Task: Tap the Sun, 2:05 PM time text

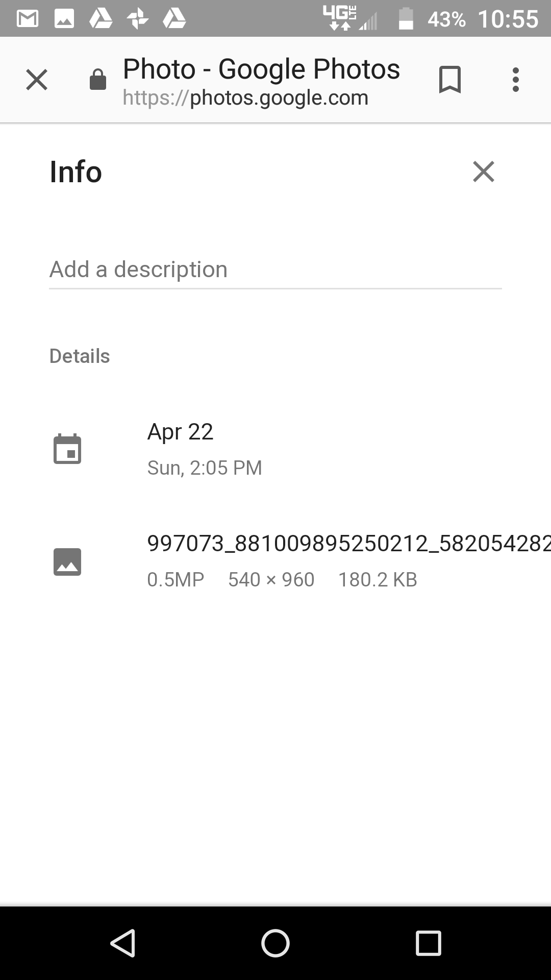Action: (205, 468)
